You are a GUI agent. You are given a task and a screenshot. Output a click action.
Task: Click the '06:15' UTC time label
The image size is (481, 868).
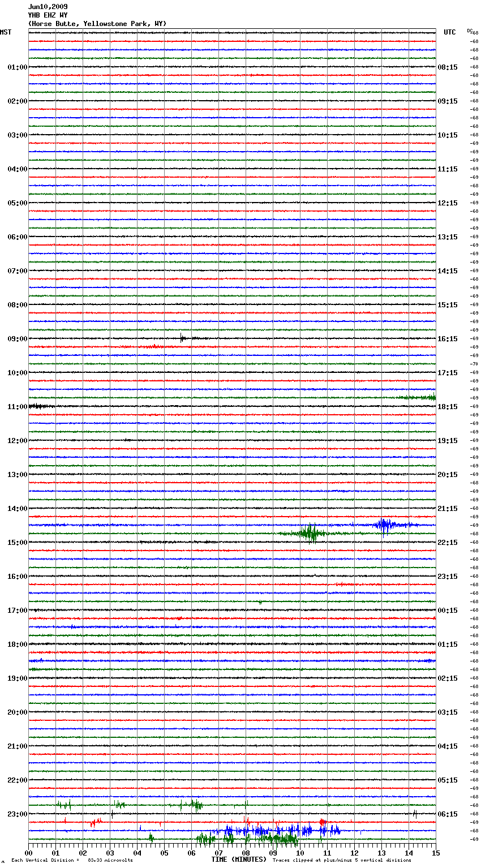click(448, 814)
